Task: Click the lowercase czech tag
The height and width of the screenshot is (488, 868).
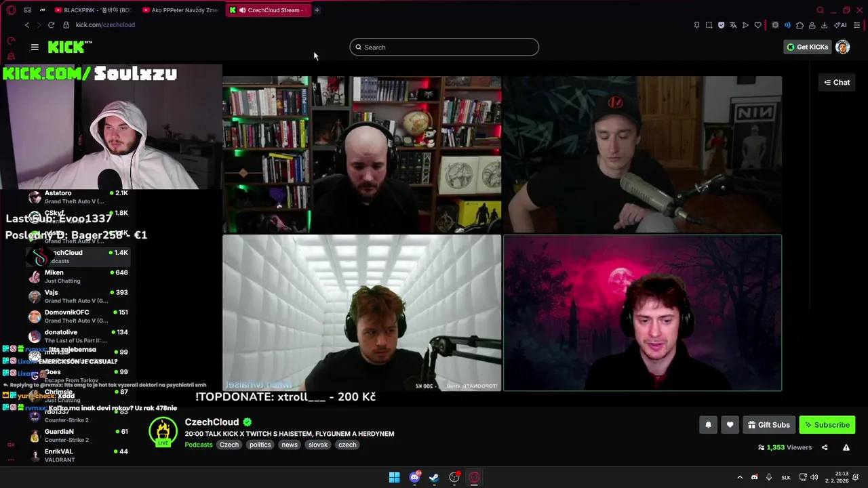Action: pyautogui.click(x=347, y=445)
